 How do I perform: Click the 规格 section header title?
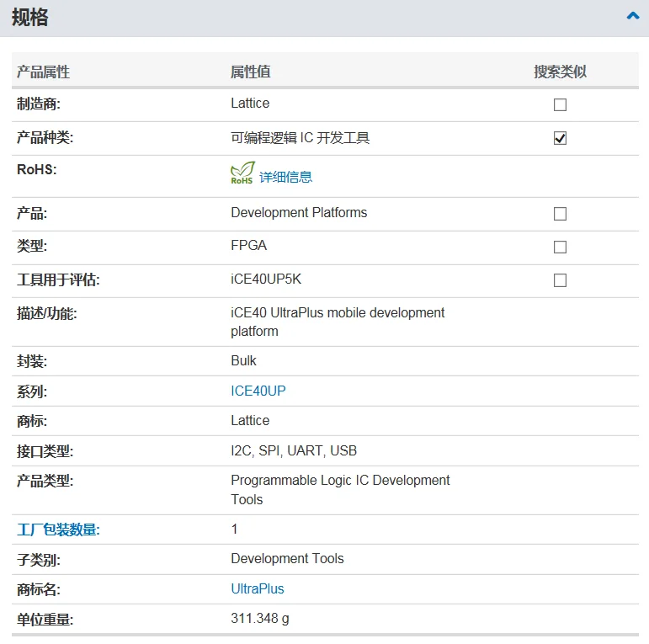click(30, 18)
